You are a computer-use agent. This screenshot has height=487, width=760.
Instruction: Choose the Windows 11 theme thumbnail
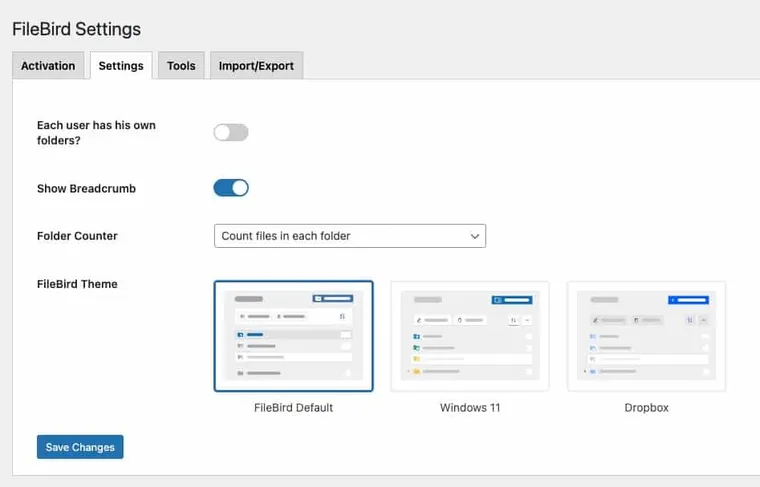click(x=470, y=336)
